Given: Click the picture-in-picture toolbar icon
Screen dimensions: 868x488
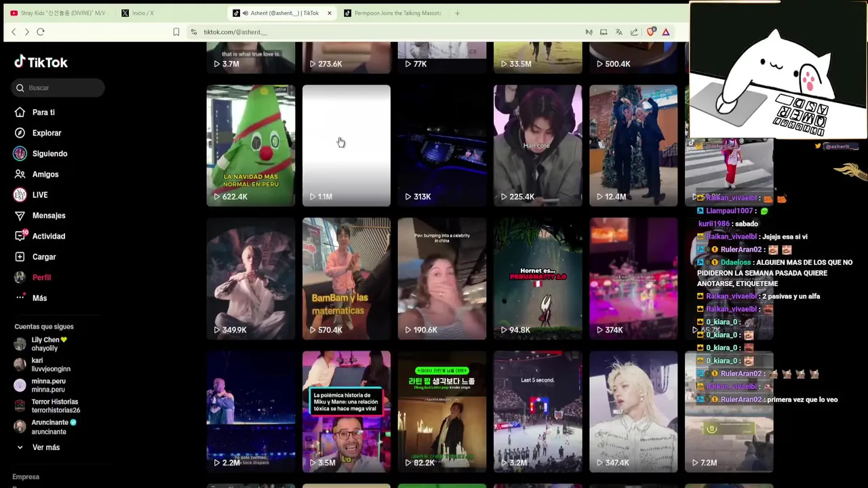Looking at the screenshot, I should [603, 32].
